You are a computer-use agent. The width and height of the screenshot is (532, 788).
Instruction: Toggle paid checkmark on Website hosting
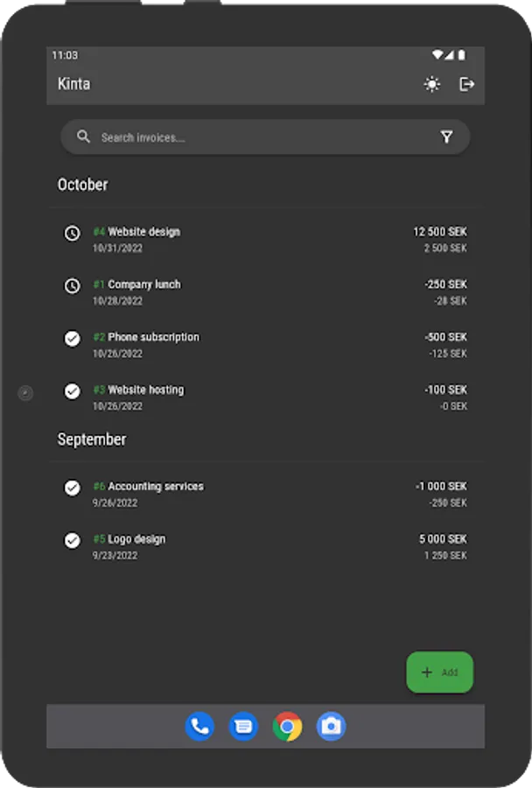coord(73,391)
